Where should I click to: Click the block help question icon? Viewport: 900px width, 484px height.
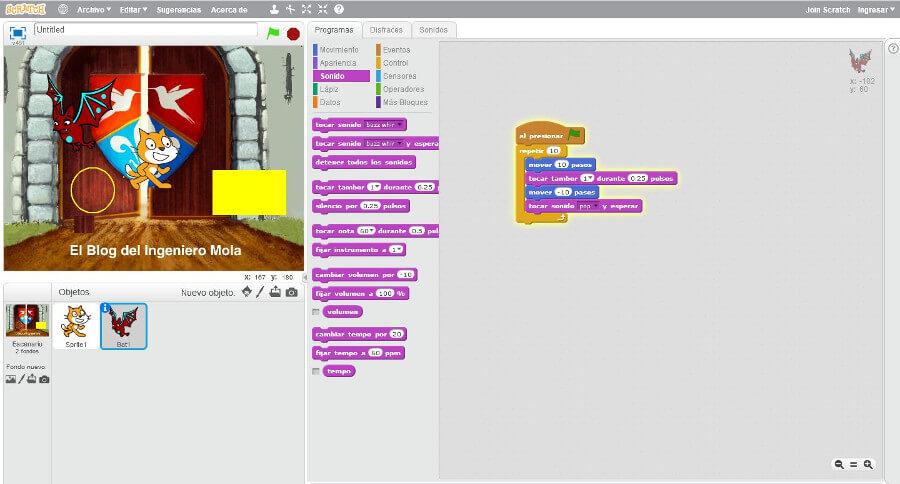coord(339,9)
